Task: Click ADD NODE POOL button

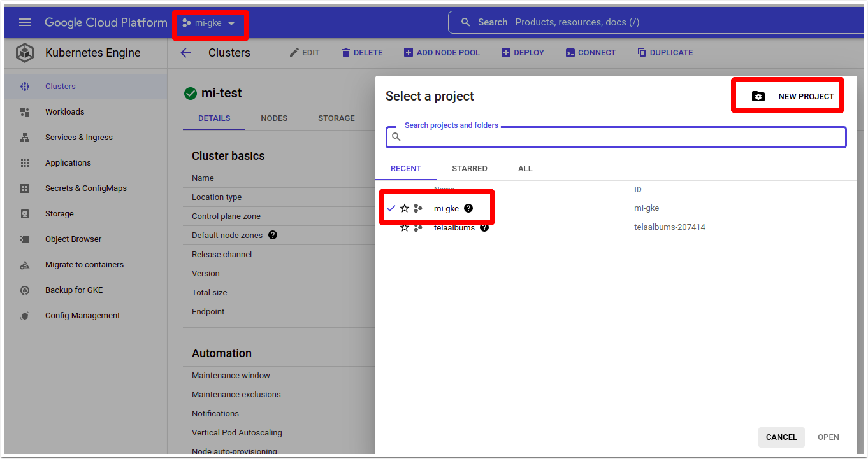Action: pos(442,53)
